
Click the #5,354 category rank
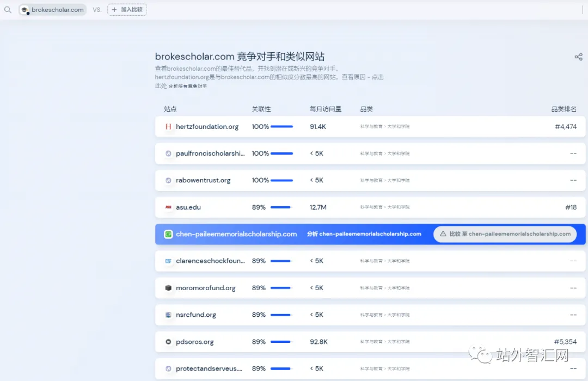click(x=566, y=342)
